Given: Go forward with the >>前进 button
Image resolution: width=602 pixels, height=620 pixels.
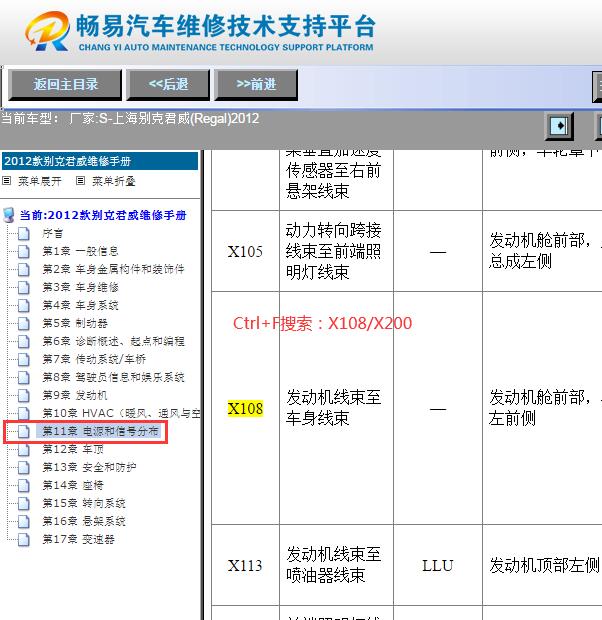Looking at the screenshot, I should coord(256,84).
